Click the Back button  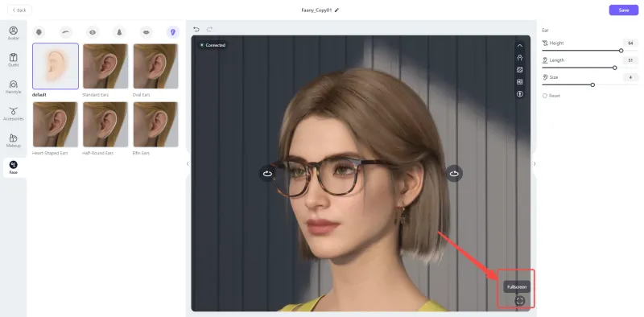(x=19, y=10)
